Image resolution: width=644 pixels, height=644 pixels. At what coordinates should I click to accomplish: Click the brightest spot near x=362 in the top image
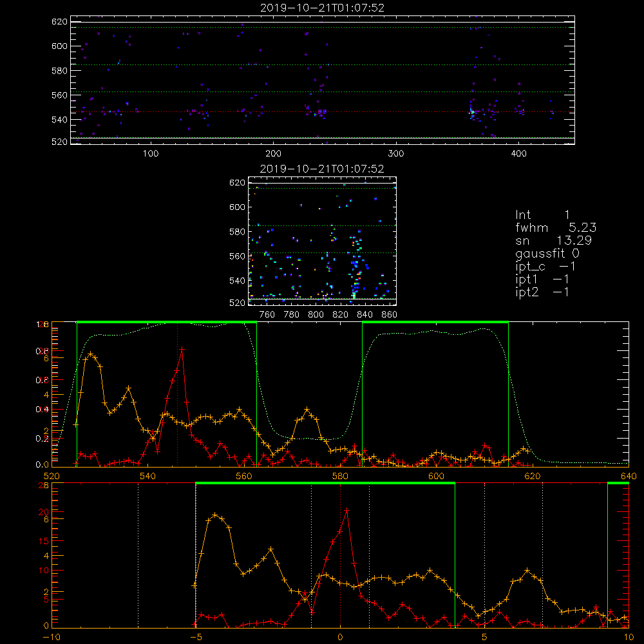click(x=472, y=111)
